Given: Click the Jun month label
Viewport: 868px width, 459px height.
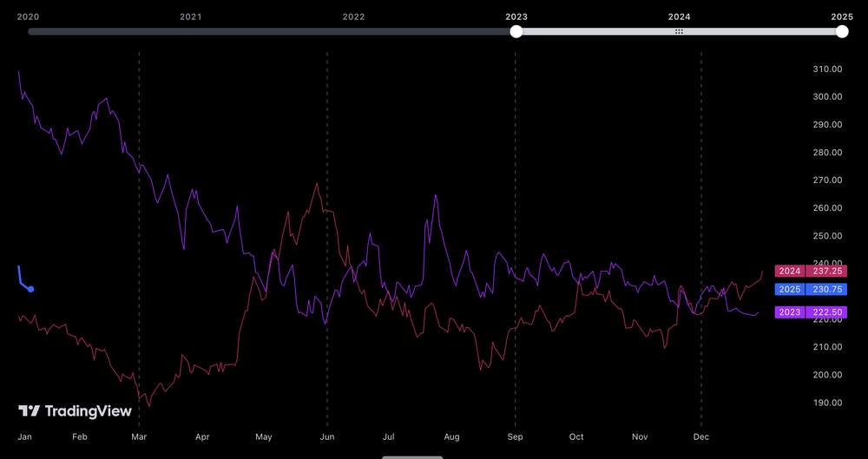Looking at the screenshot, I should pos(327,436).
